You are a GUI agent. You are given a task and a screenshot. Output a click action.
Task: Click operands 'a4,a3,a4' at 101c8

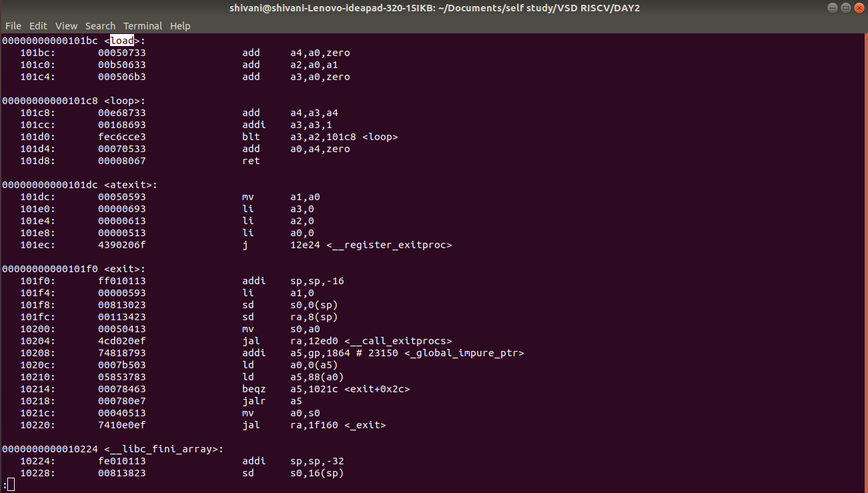pos(314,113)
